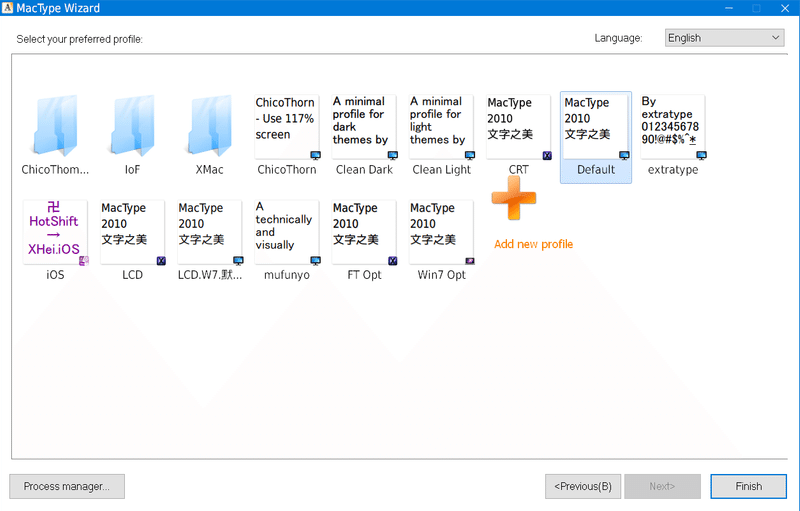Open the XMac folder
The image size is (800, 511).
[209, 126]
